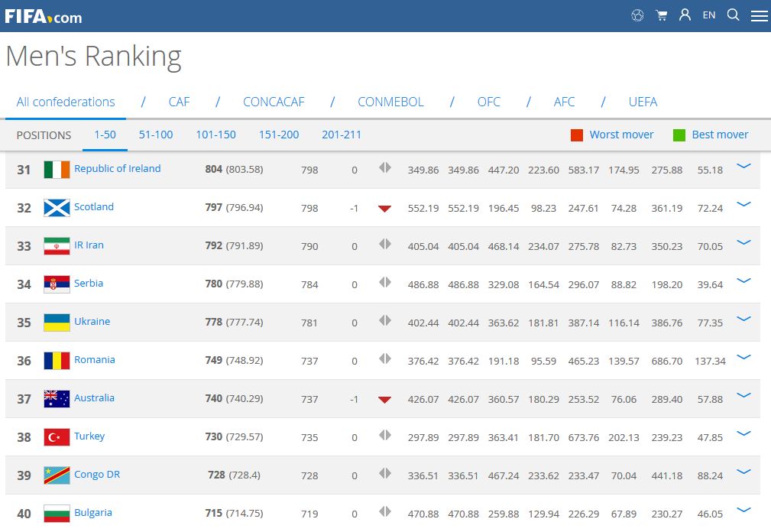
Task: Click the FIFA.com logo
Action: (x=44, y=16)
